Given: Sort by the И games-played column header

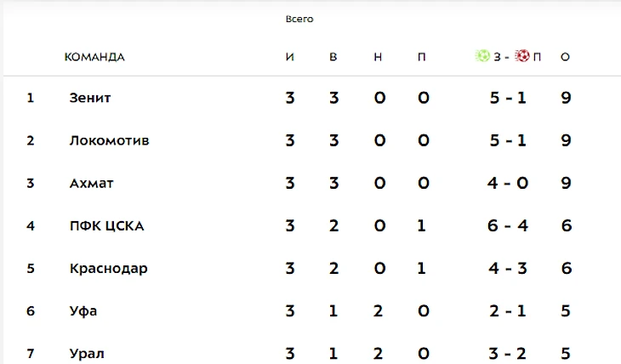Looking at the screenshot, I should pos(290,57).
